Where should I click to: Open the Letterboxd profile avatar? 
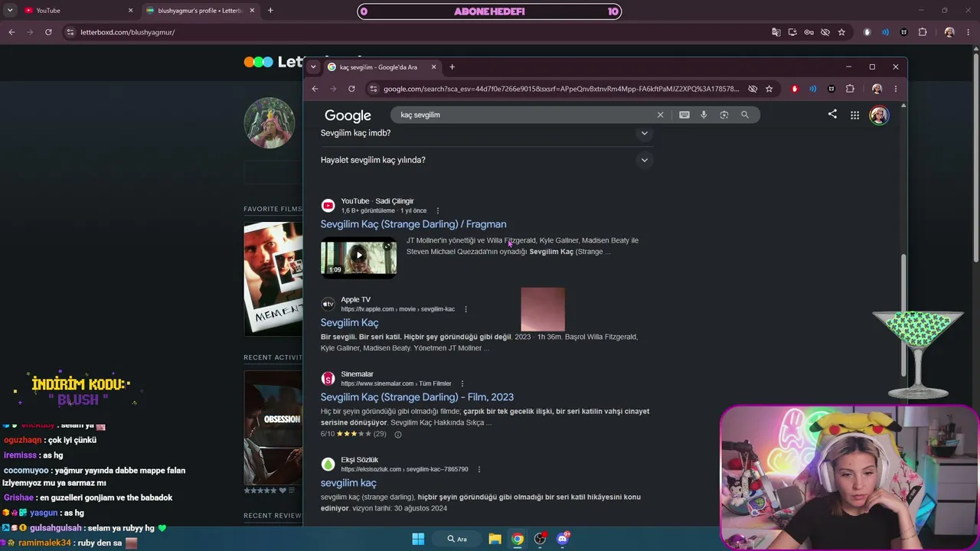tap(269, 122)
